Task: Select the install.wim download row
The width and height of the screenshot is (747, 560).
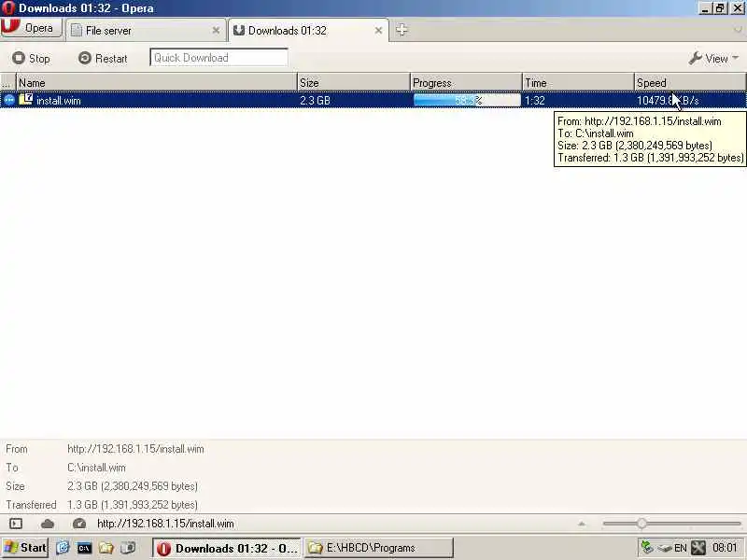Action: pos(373,100)
